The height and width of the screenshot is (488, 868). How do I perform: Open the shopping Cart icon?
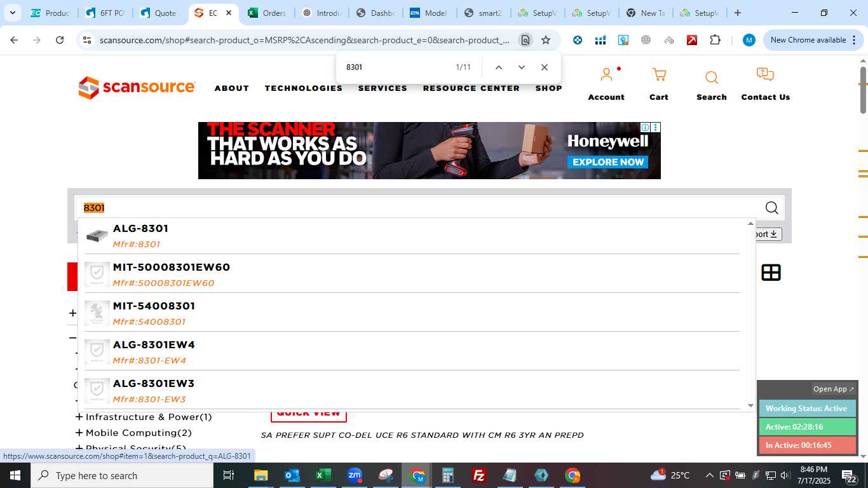coord(659,75)
